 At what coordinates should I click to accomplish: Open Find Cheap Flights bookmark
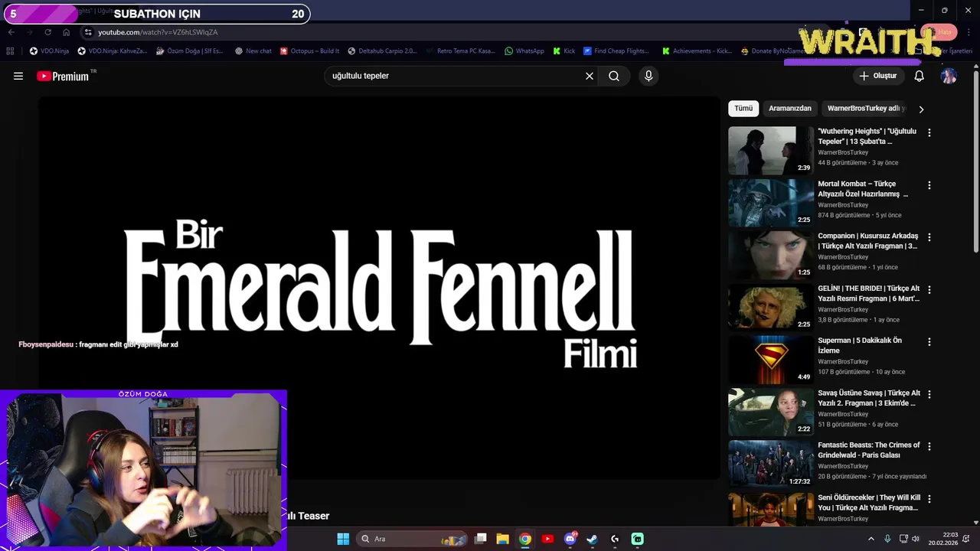[x=616, y=51]
